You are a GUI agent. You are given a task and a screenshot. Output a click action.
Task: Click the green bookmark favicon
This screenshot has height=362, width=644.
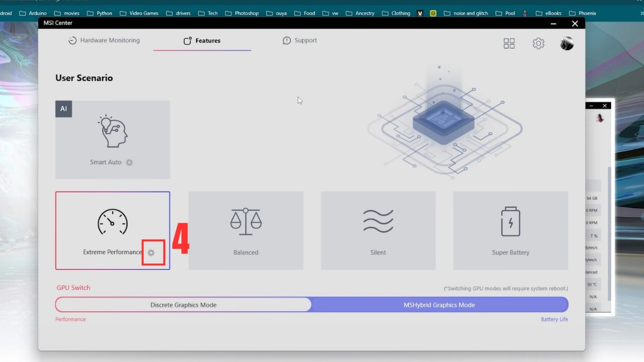433,13
